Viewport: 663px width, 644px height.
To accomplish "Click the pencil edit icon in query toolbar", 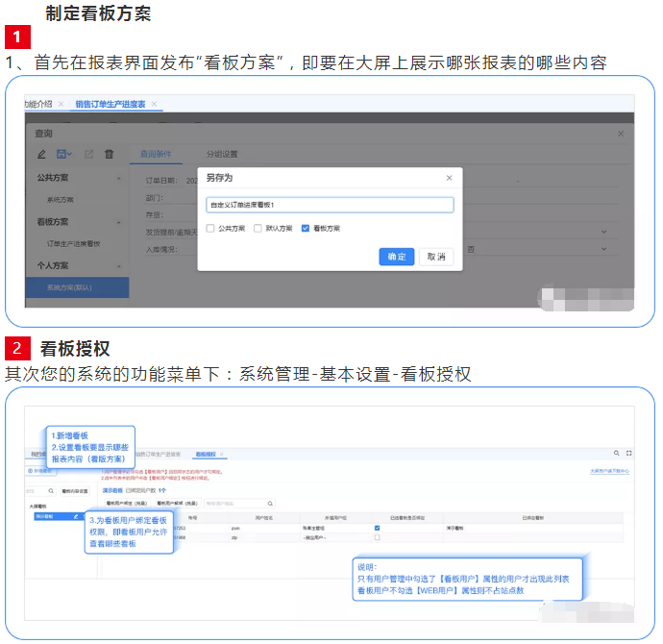I will click(x=40, y=154).
